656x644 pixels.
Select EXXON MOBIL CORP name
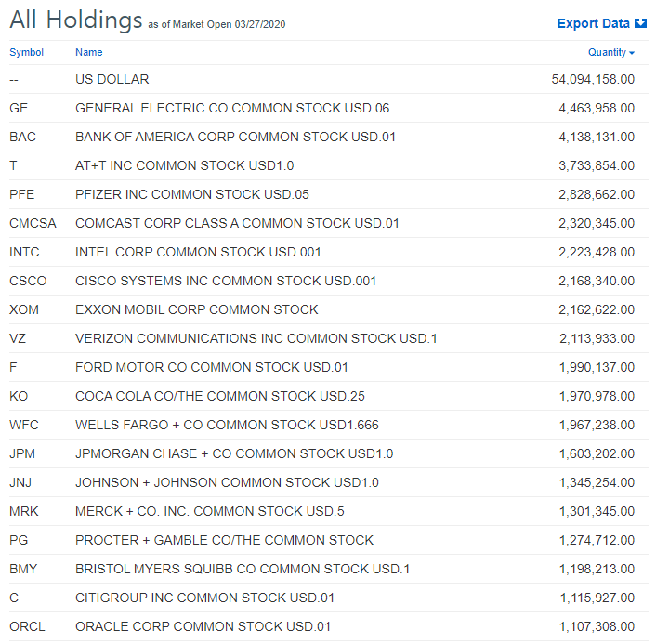pos(197,309)
